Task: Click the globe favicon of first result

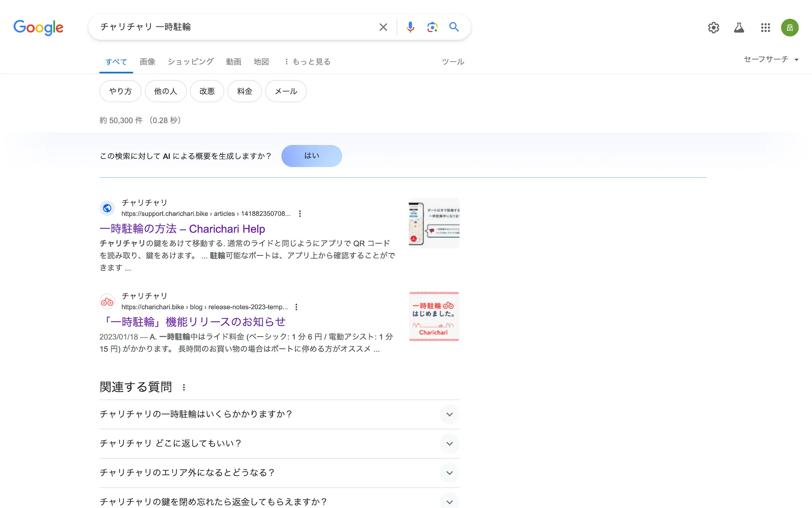Action: pyautogui.click(x=107, y=208)
